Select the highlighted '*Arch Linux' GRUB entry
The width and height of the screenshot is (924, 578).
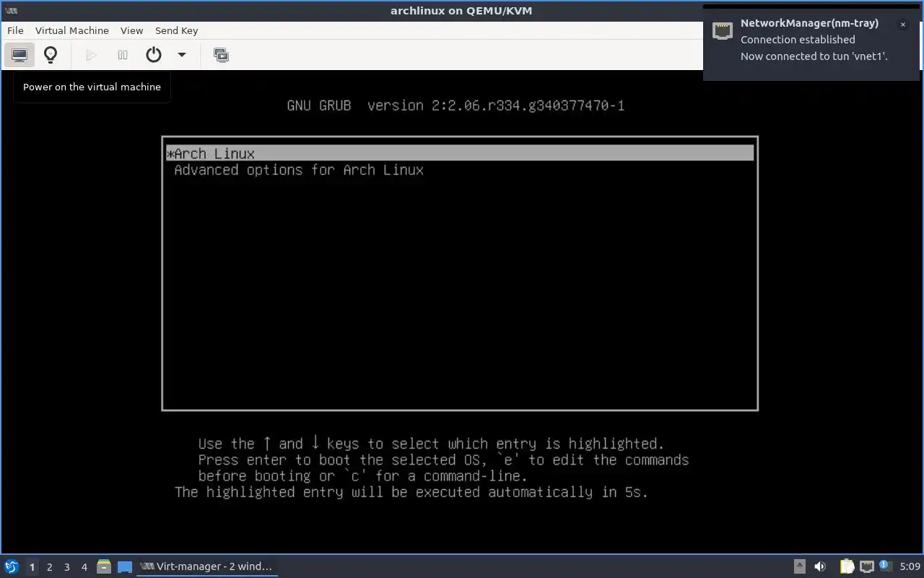pos(460,153)
